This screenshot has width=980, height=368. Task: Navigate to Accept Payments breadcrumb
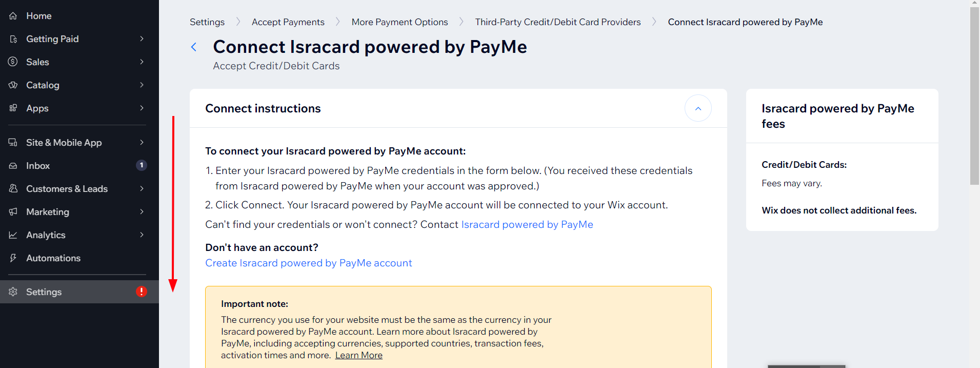click(288, 22)
